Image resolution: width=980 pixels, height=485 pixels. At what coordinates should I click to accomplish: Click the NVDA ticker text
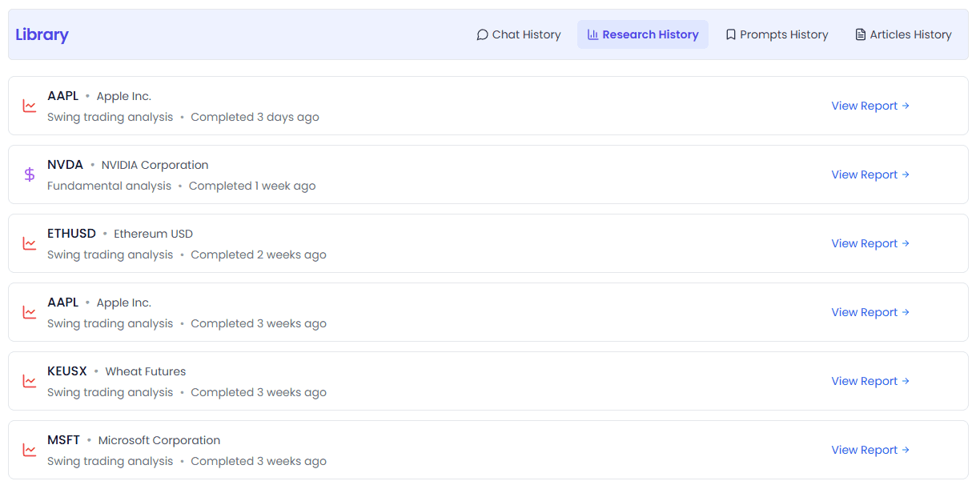[65, 165]
